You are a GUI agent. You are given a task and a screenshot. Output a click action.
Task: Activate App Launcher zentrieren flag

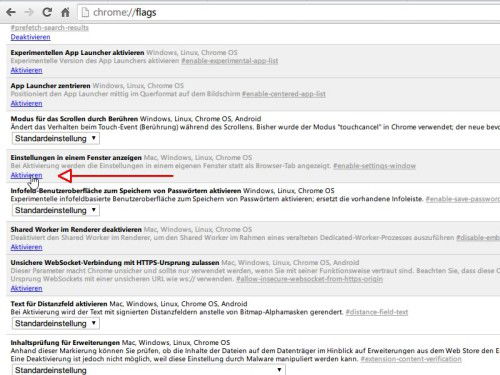26,103
